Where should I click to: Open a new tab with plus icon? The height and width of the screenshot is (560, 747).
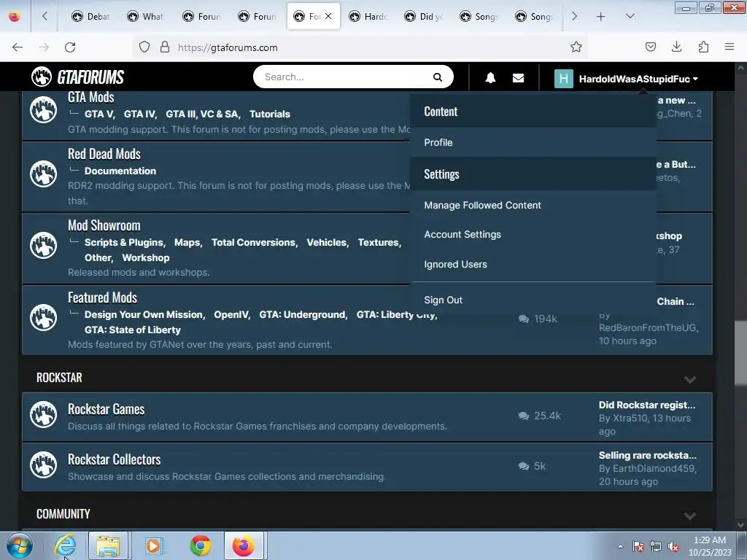click(x=601, y=17)
